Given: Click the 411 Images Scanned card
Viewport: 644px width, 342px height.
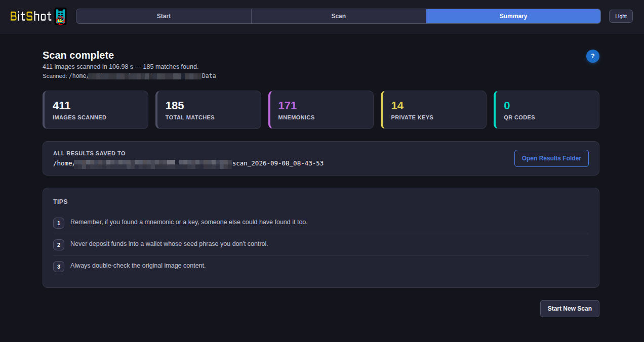Looking at the screenshot, I should click(x=95, y=110).
